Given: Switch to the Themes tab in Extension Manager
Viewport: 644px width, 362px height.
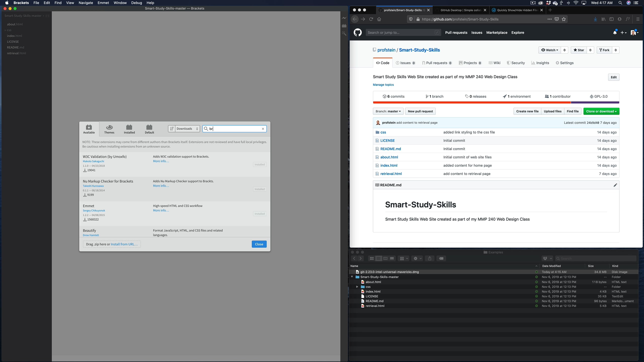Looking at the screenshot, I should tap(109, 129).
